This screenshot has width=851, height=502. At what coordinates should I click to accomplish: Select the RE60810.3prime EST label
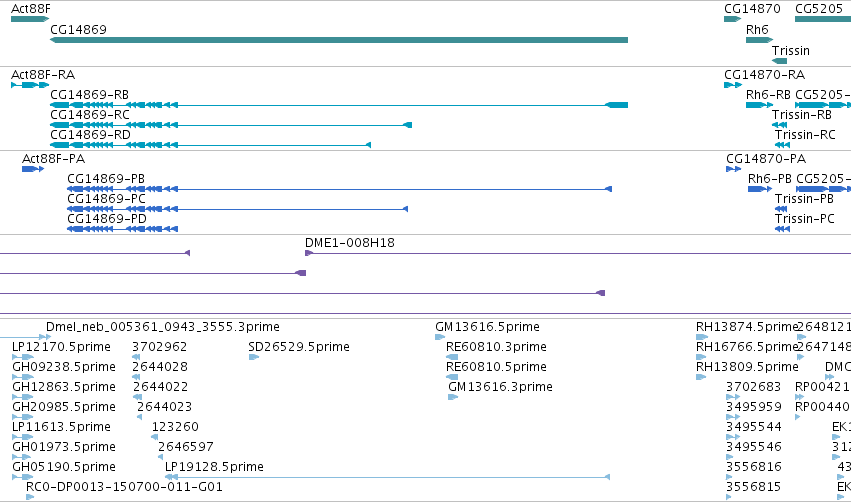coord(496,347)
